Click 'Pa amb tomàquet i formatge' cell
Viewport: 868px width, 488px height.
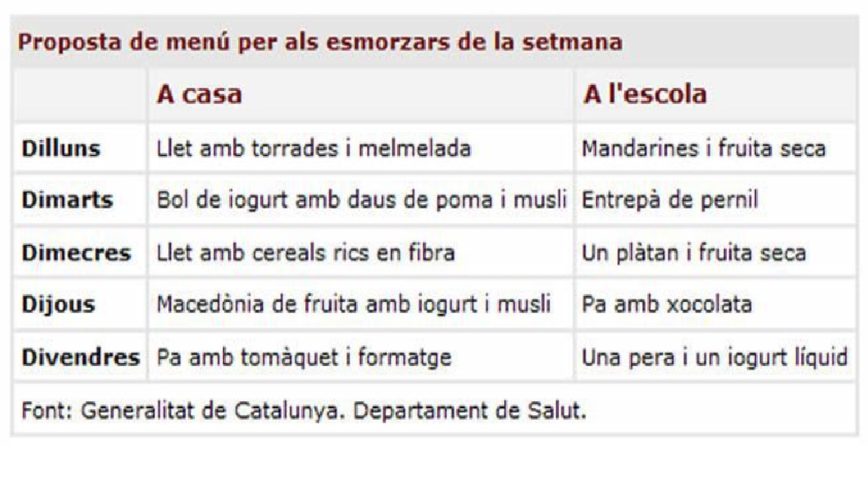pos(304,356)
